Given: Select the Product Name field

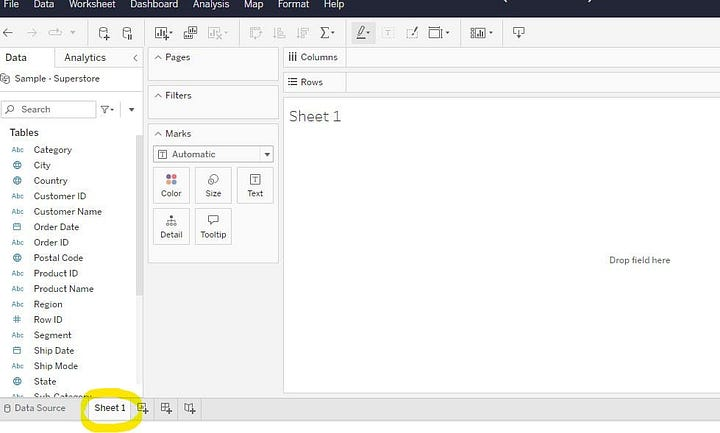Looking at the screenshot, I should (x=63, y=289).
